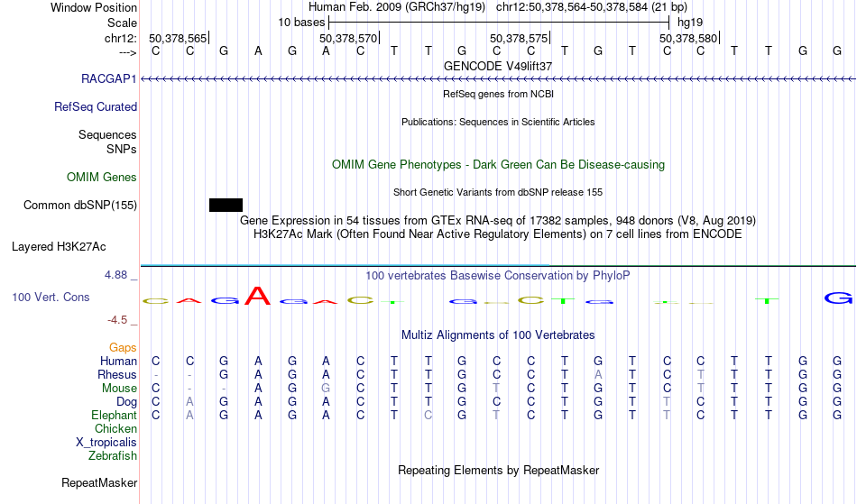Click the Elephant species label

(114, 415)
